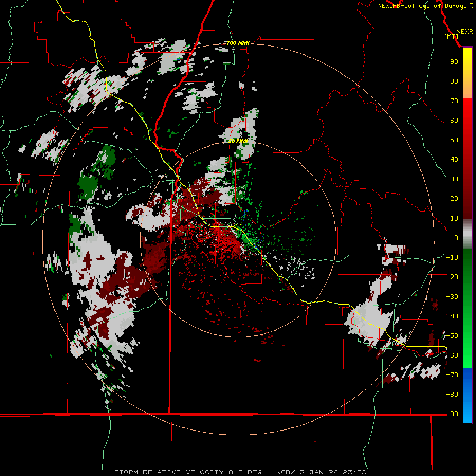Click the -20 value on velocity legend
This screenshot has width=476, height=476.
452,277
